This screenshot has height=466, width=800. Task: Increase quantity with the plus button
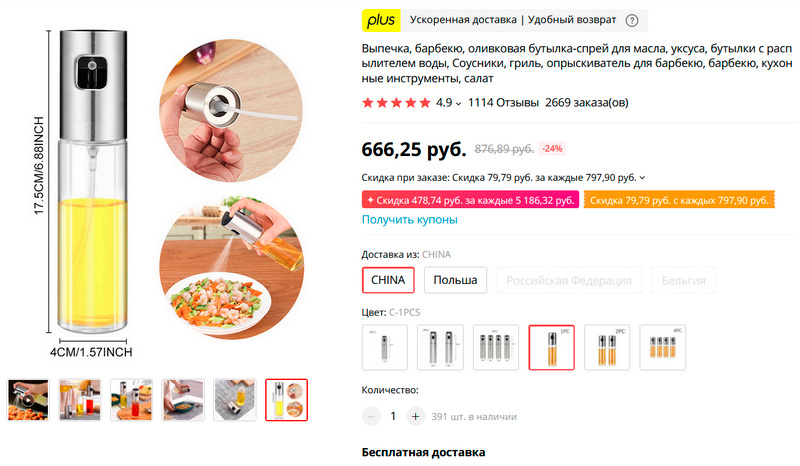416,416
